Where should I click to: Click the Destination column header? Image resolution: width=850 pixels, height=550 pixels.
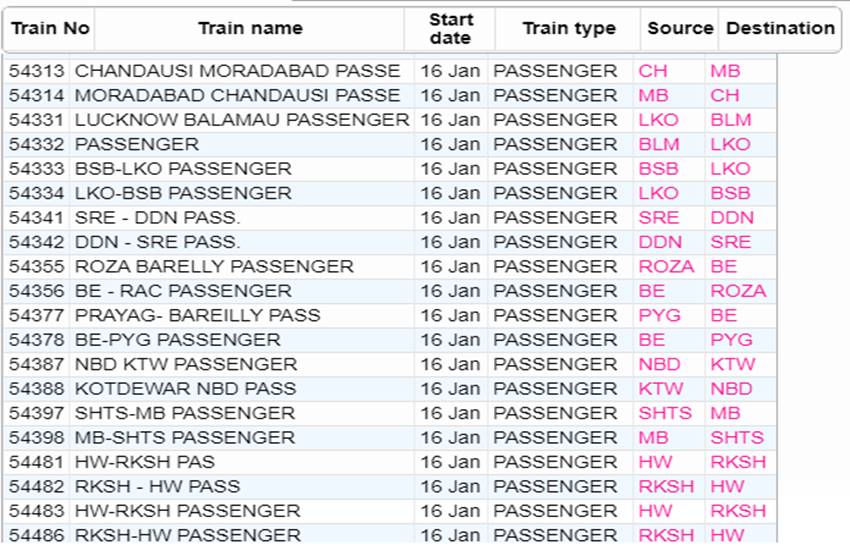click(x=780, y=28)
